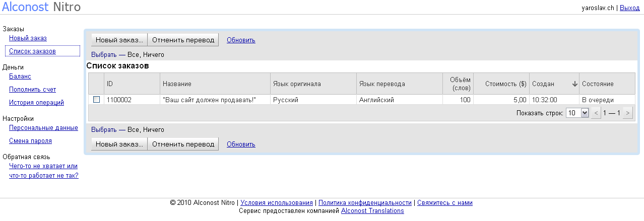Go to Персональные данные settings
This screenshot has width=644, height=221.
(43, 128)
